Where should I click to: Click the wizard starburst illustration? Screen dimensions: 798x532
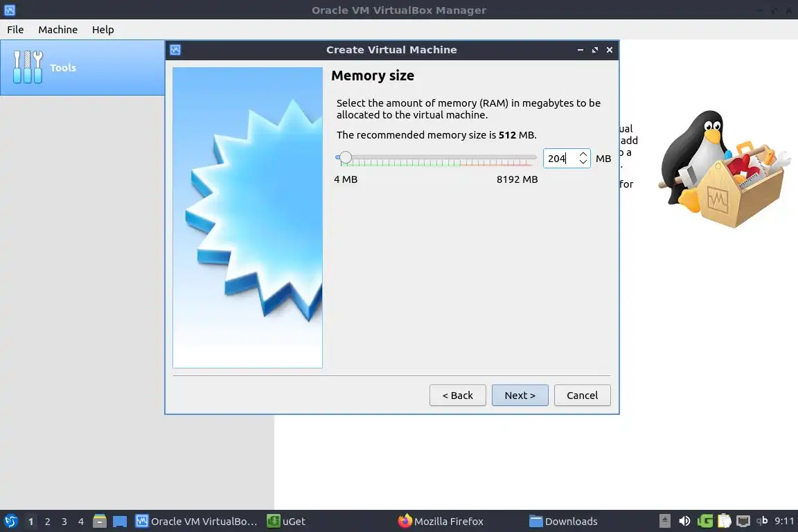click(x=247, y=218)
